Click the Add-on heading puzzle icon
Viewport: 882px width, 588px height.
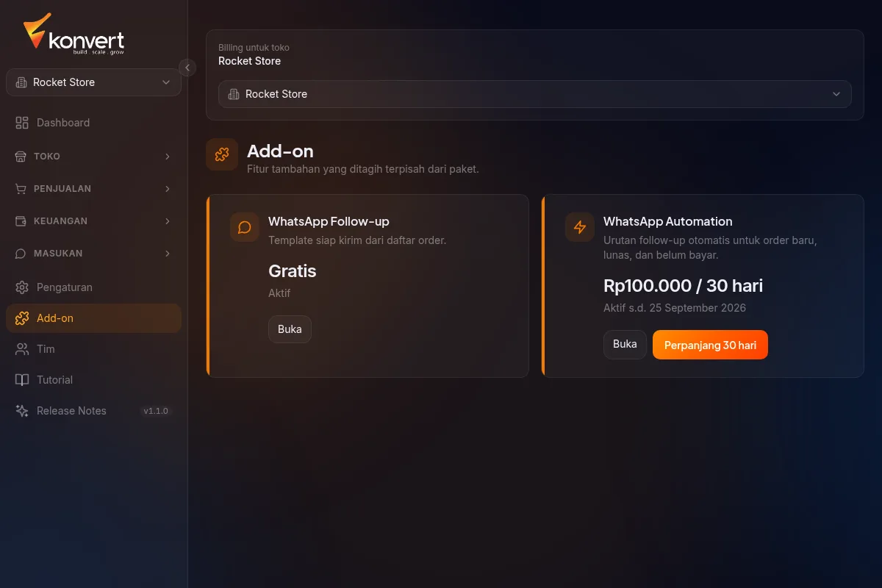tap(222, 154)
